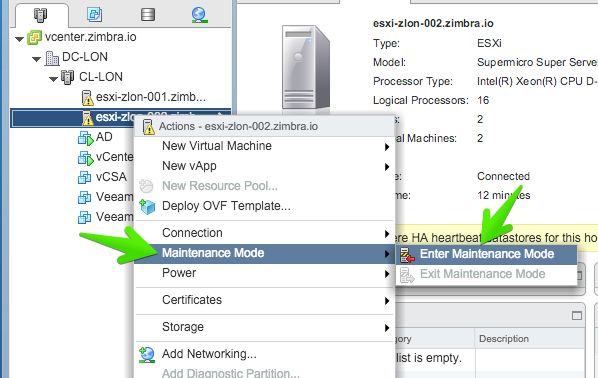Choose Add Networking from the menu
The image size is (598, 378).
264,354
